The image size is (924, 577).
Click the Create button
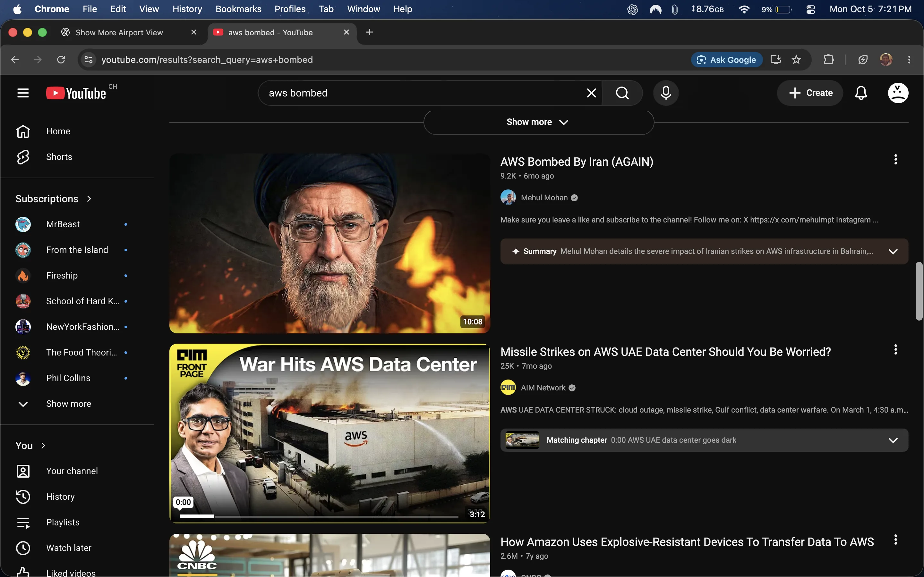coord(809,93)
